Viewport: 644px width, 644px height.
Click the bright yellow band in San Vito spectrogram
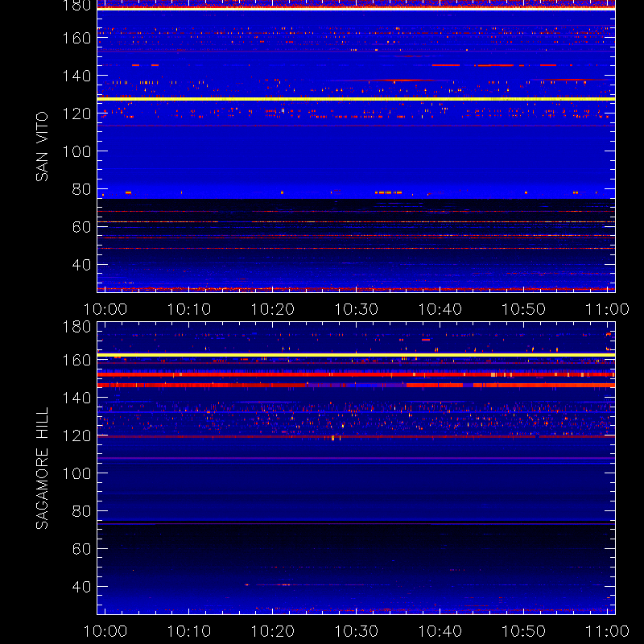pyautogui.click(x=356, y=99)
